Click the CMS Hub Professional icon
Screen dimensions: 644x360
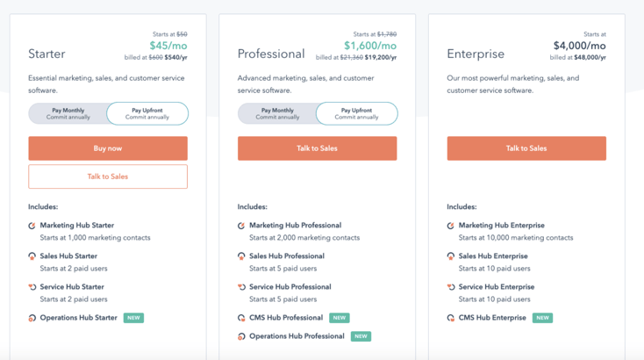click(241, 318)
